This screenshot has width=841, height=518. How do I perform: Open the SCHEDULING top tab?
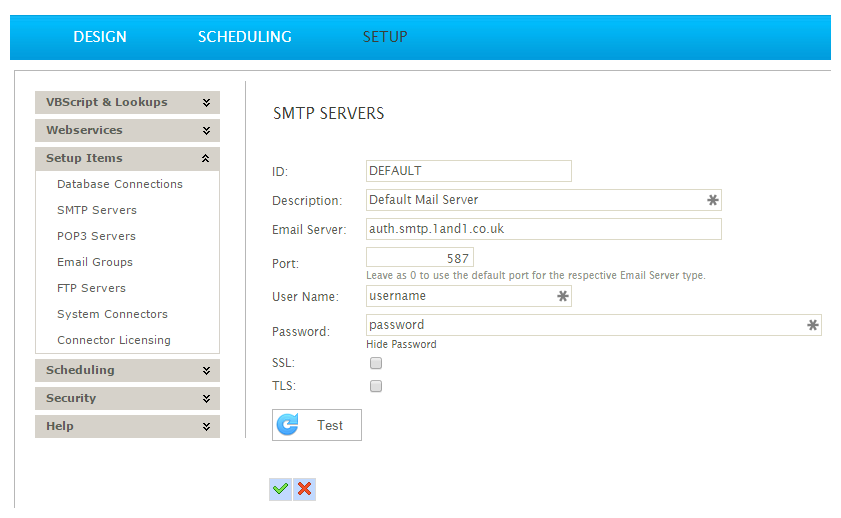[x=245, y=37]
